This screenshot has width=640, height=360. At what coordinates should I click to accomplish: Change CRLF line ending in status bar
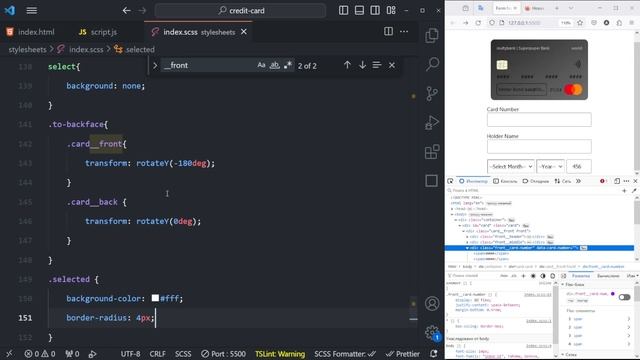pyautogui.click(x=157, y=354)
